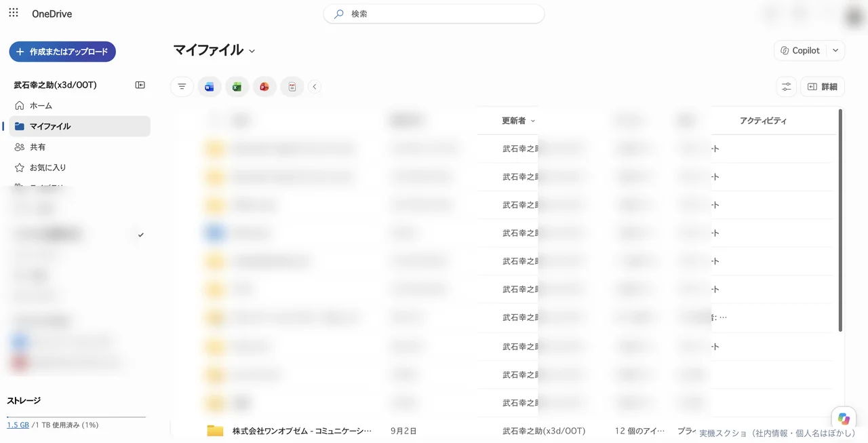Screen dimensions: 868x443
Task: Click the 1.5 GB storage link
Action: (x=18, y=425)
